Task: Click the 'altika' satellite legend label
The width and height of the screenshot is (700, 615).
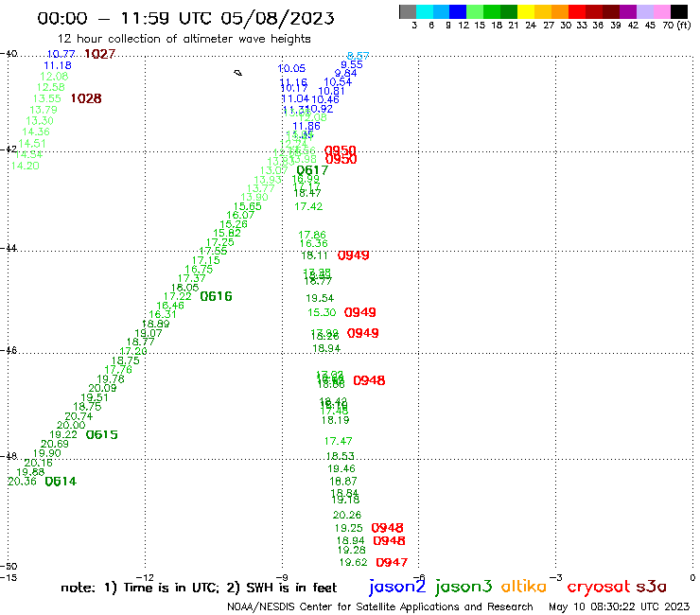Action: [524, 587]
